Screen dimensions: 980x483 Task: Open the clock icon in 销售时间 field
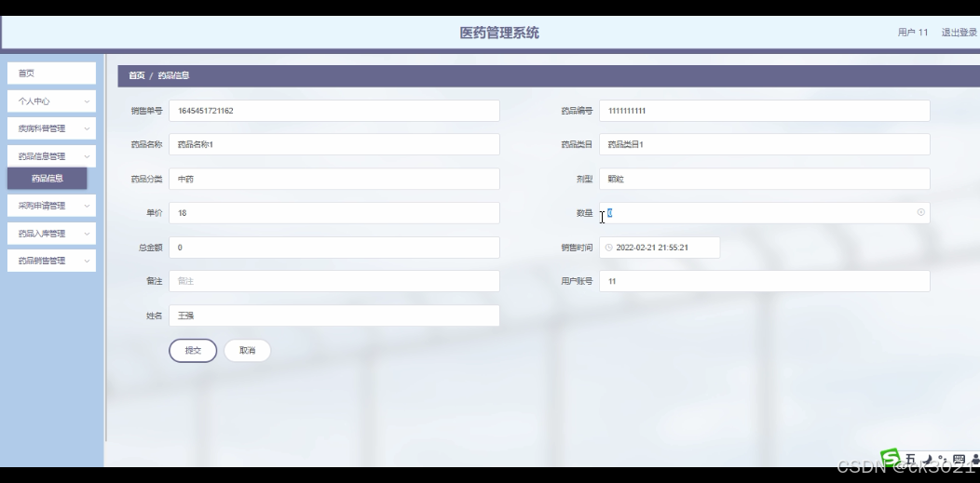pyautogui.click(x=608, y=248)
